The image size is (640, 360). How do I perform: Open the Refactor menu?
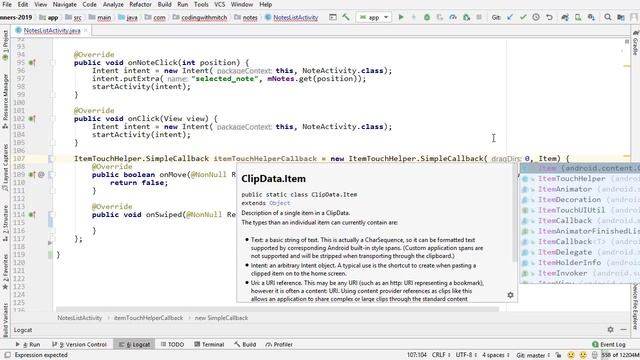(x=140, y=4)
